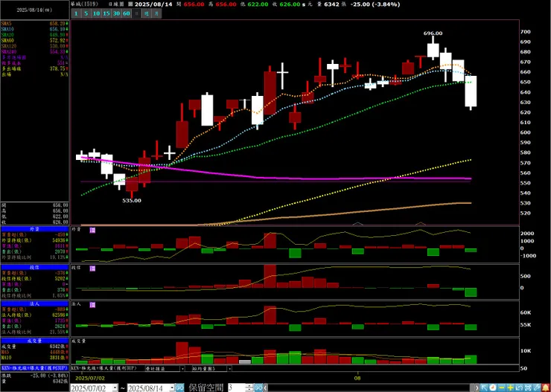Open the start date 2025/07/02 dropdown
Viewport: 551px width, 392px height.
click(115, 388)
